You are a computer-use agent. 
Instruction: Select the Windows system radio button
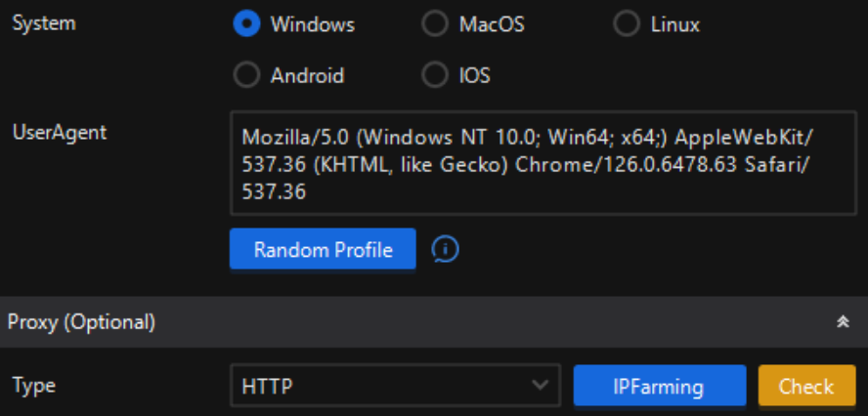click(x=246, y=24)
